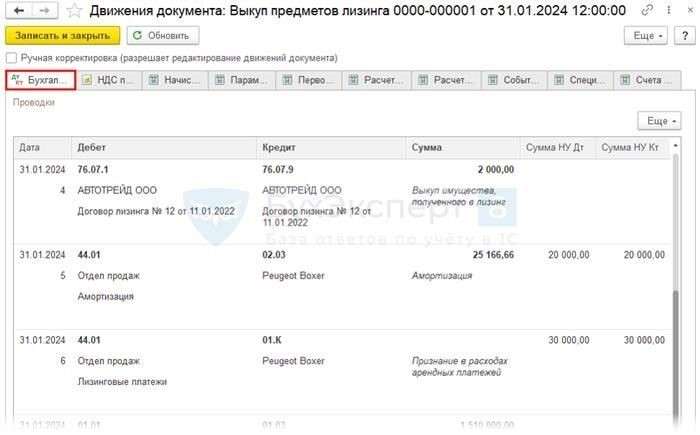Select credit account 76.07.9 cell
700x435 pixels.
click(278, 170)
